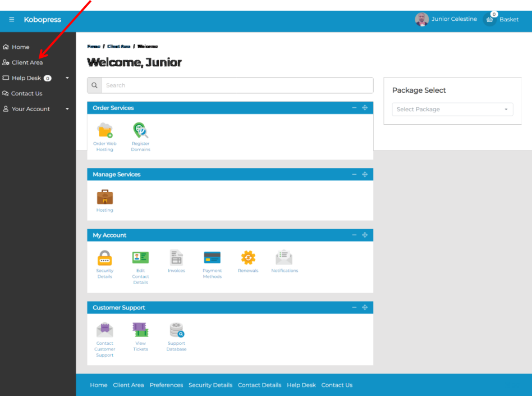Image resolution: width=532 pixels, height=396 pixels.
Task: Click the Junior Celestine username
Action: (454, 19)
